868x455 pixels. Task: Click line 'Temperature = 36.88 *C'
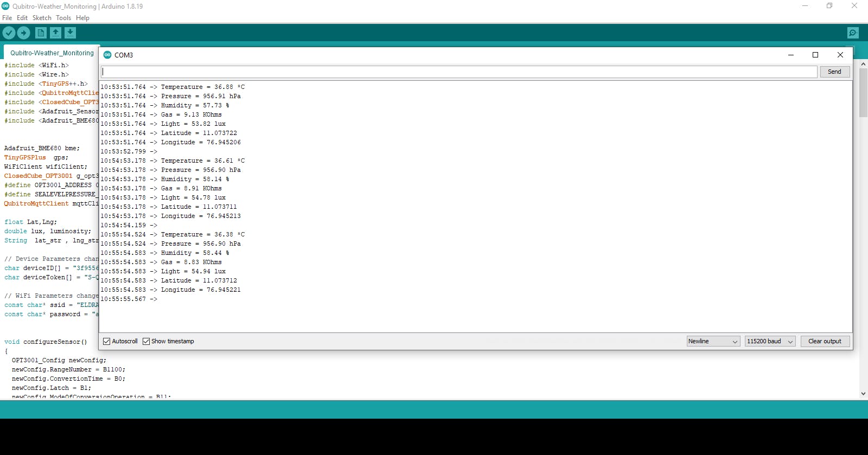[x=203, y=87]
